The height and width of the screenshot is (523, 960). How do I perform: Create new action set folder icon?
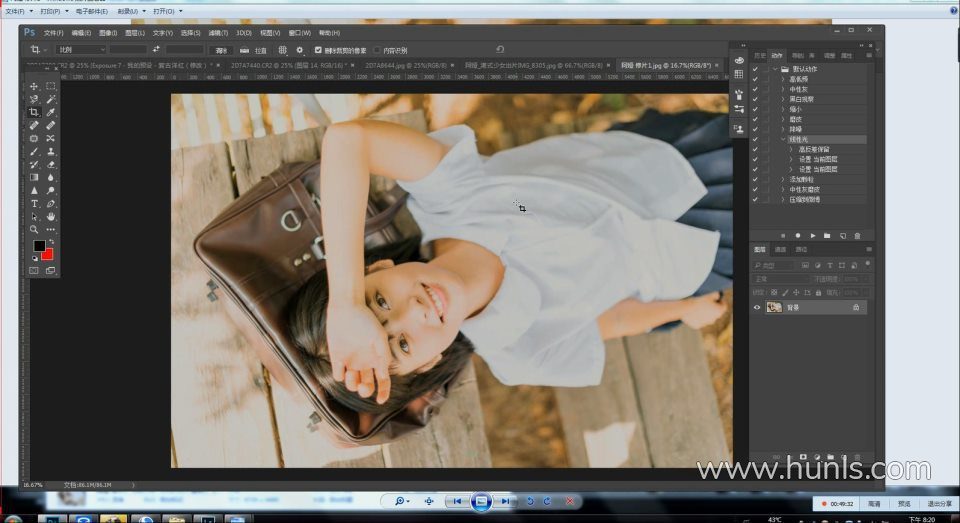click(x=827, y=236)
